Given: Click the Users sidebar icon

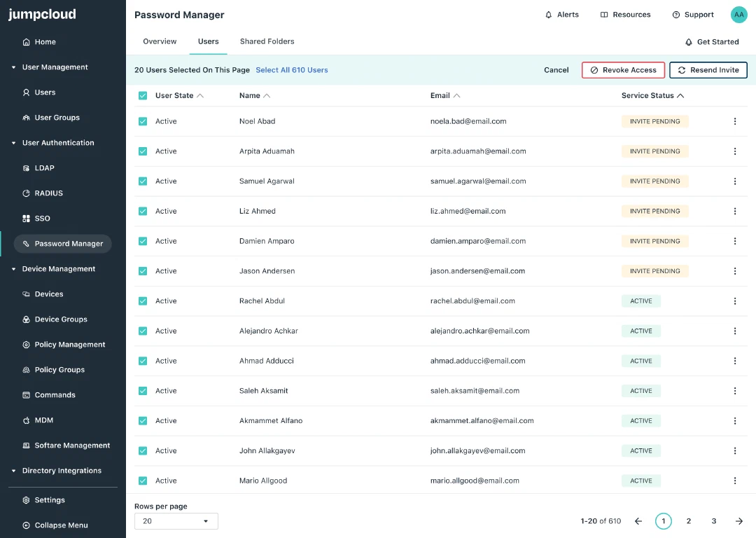Looking at the screenshot, I should [x=27, y=92].
